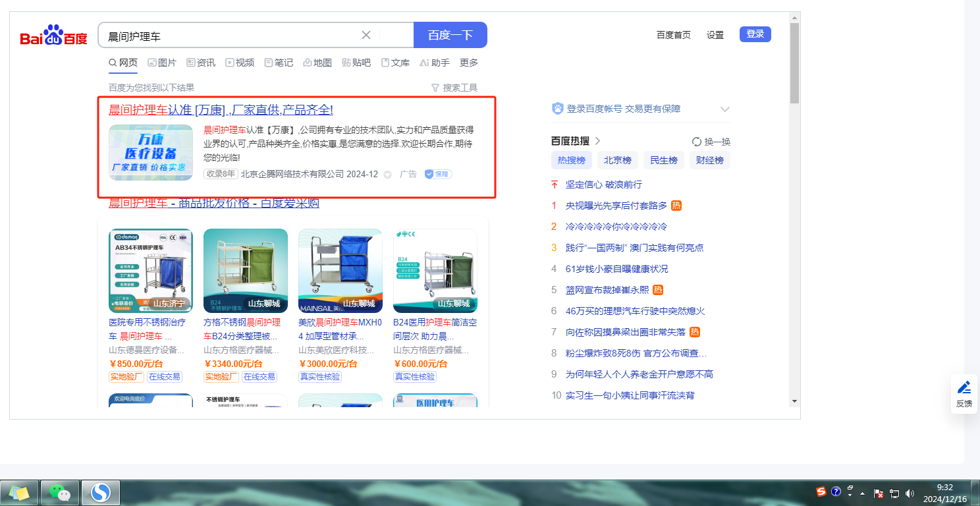980x506 pixels.
Task: Switch to the 民生榜 tab
Action: pyautogui.click(x=664, y=160)
